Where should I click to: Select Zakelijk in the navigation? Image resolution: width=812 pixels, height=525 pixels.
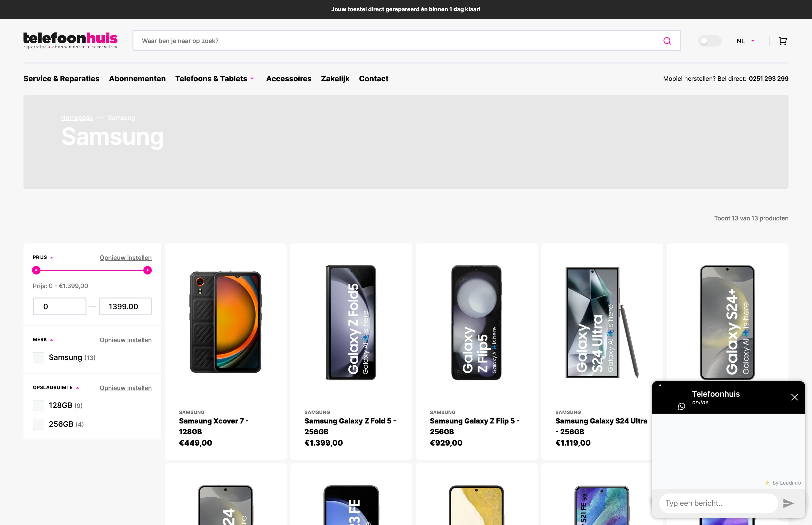[335, 79]
